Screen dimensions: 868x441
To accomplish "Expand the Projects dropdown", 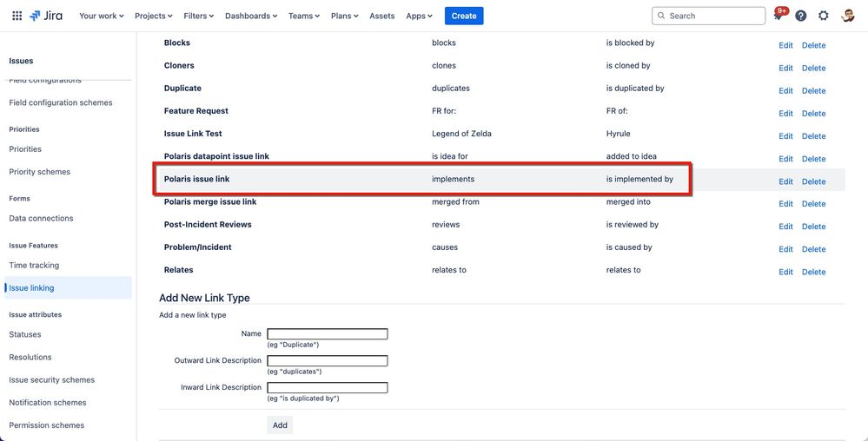I will [x=153, y=16].
